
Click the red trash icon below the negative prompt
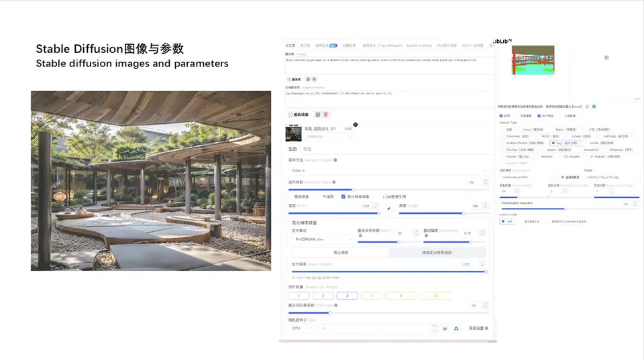pyautogui.click(x=326, y=115)
